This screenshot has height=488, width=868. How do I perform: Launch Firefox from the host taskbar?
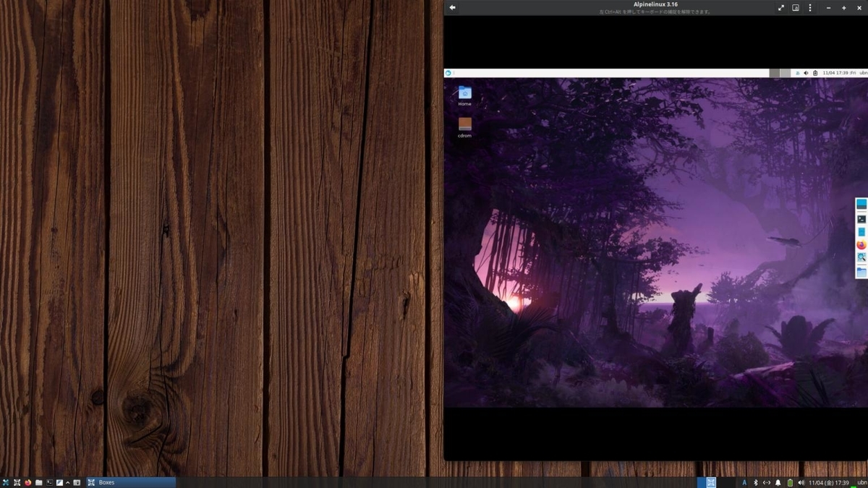(28, 482)
